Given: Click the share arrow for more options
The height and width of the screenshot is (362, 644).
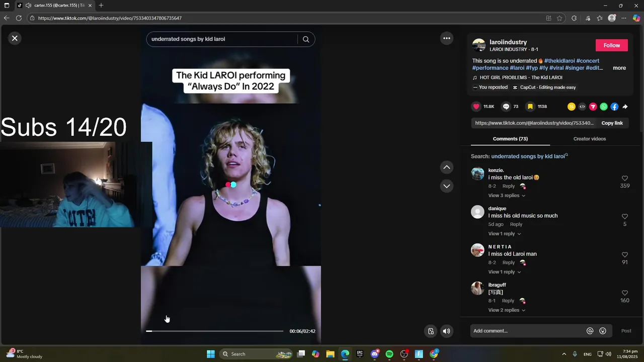Looking at the screenshot, I should pos(625,107).
